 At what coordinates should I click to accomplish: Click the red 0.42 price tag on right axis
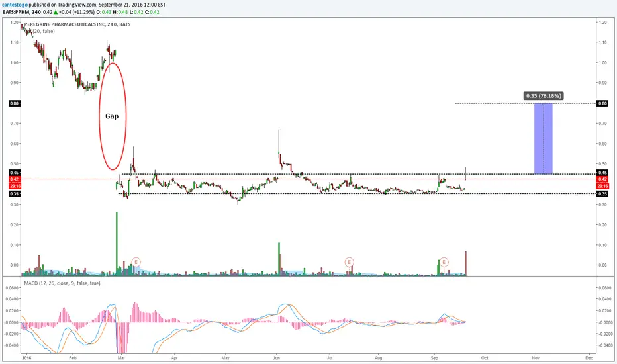(602, 179)
